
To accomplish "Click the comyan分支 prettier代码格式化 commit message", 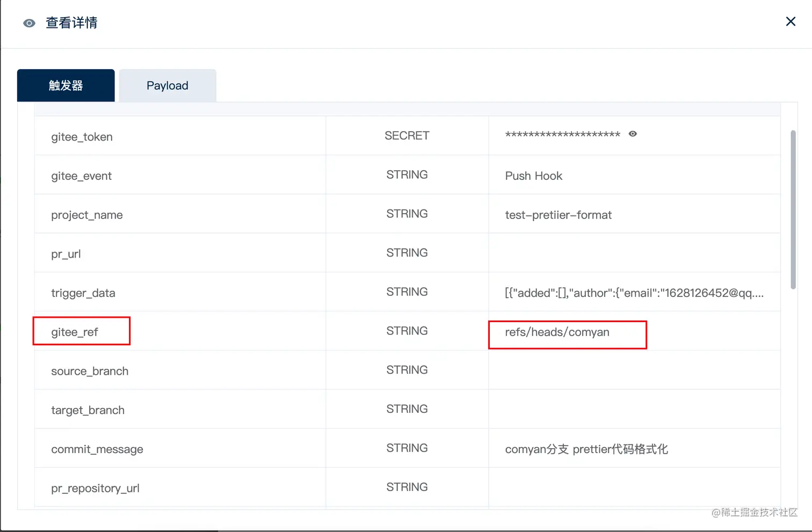I will click(x=586, y=449).
